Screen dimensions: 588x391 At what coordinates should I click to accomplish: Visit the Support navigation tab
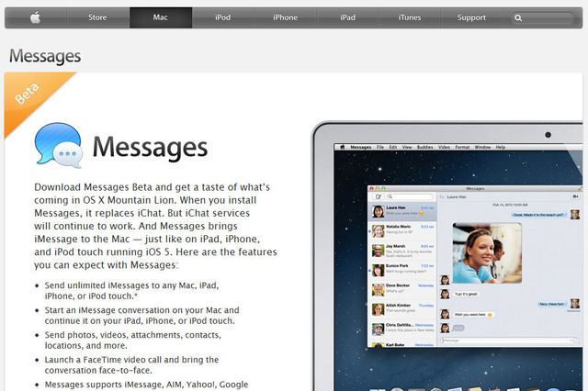click(x=471, y=17)
